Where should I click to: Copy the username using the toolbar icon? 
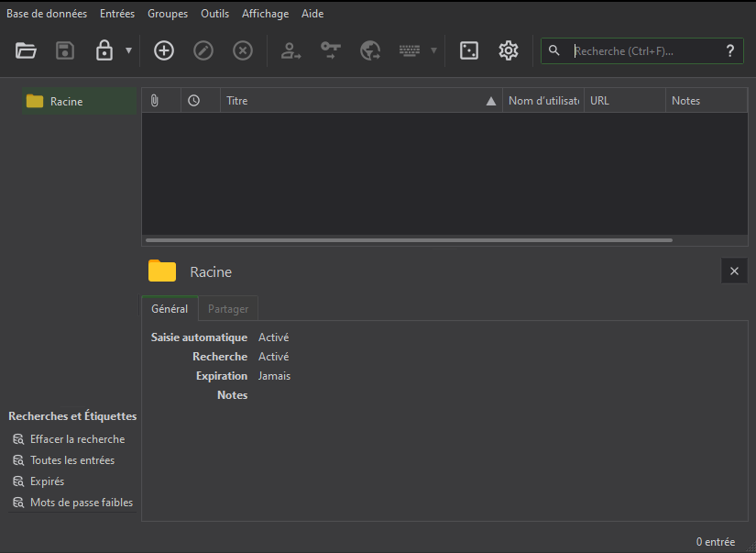click(x=290, y=50)
